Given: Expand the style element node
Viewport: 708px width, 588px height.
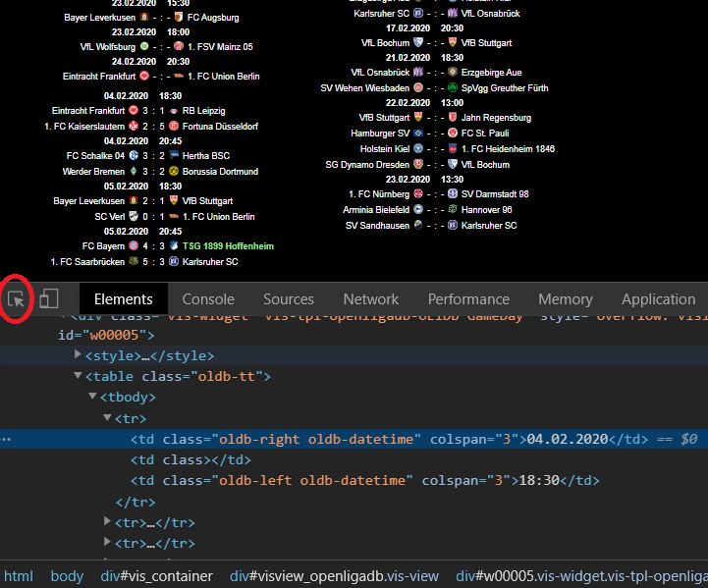Looking at the screenshot, I should 78,354.
